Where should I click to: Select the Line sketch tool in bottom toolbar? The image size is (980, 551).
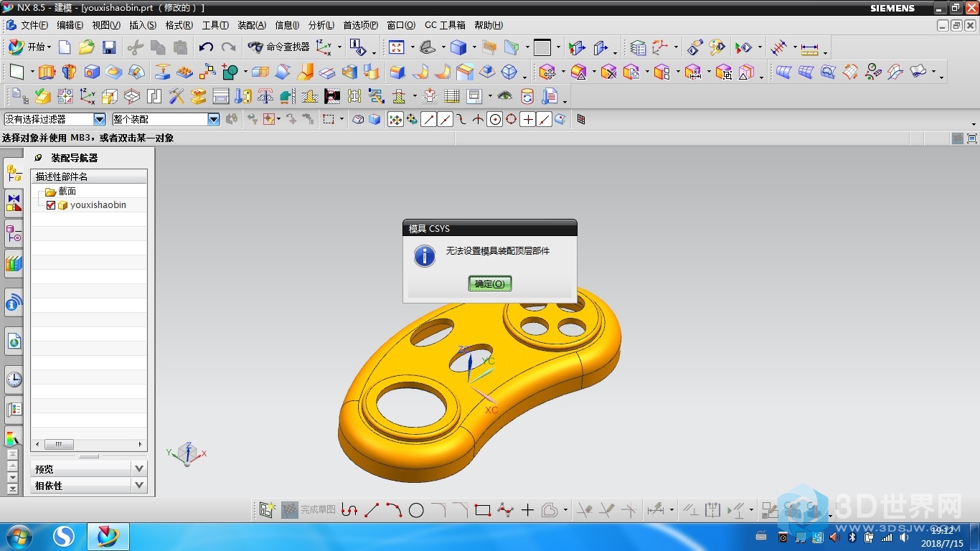(372, 510)
